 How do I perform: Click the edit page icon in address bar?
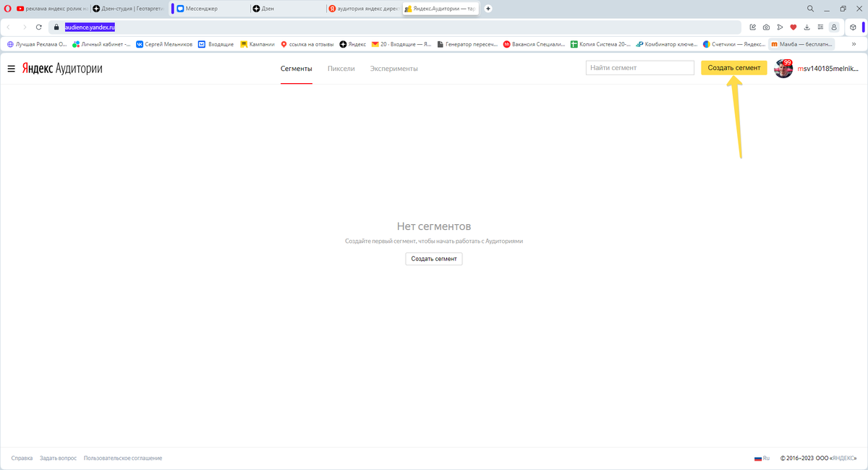click(x=753, y=27)
